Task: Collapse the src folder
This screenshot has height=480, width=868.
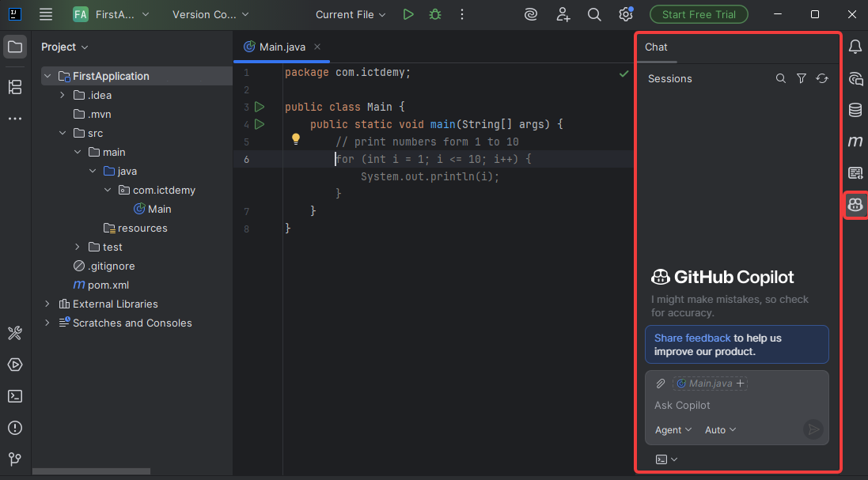Action: (x=63, y=133)
